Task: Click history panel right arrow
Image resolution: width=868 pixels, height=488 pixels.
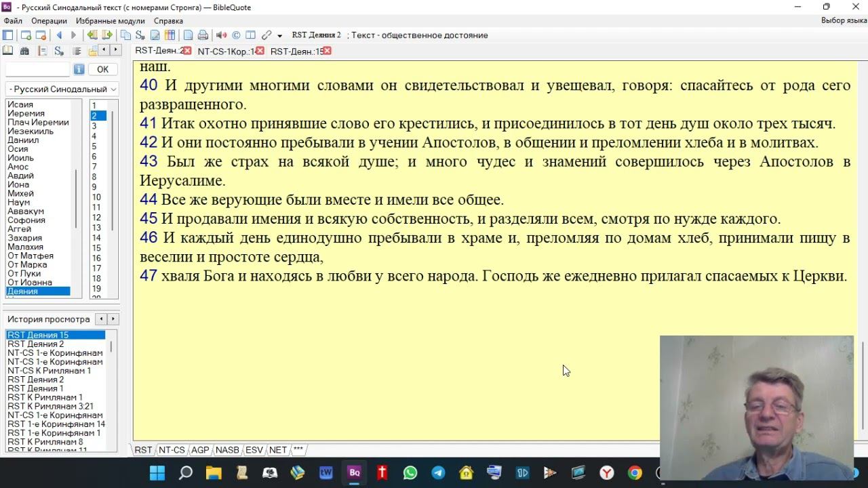Action: (113, 319)
